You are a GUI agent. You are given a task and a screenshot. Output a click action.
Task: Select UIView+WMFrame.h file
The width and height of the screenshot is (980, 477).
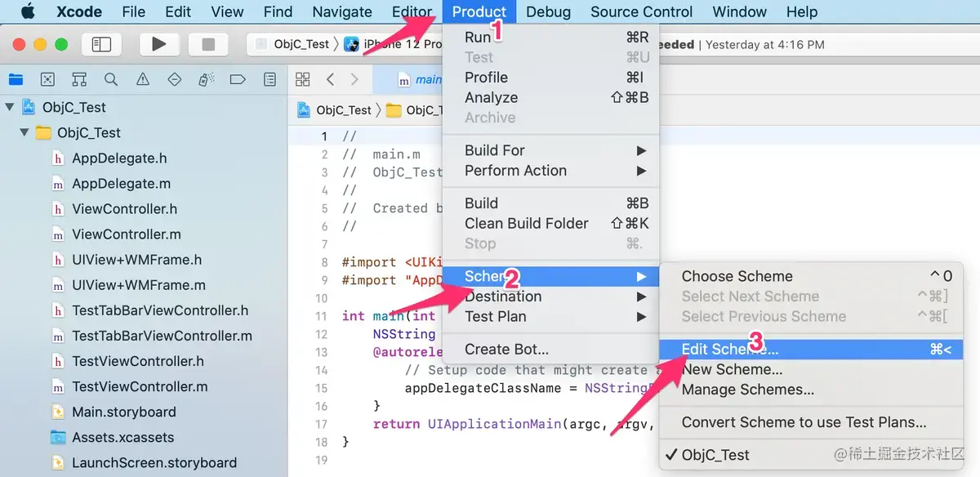pyautogui.click(x=136, y=259)
